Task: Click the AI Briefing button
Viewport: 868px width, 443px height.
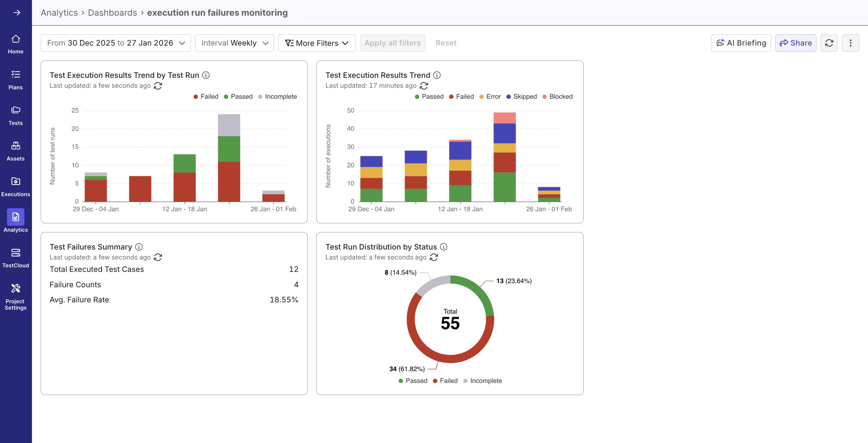Action: [x=741, y=43]
